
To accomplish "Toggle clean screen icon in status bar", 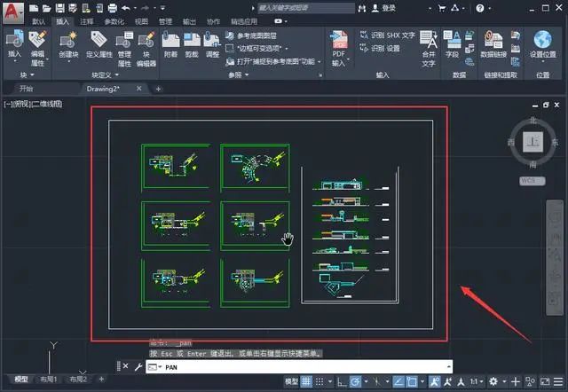I will pos(545,381).
